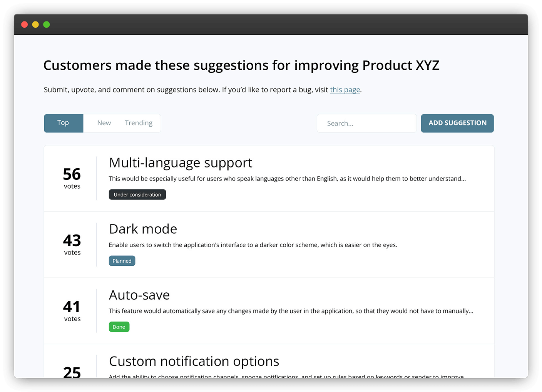Upvote using the 56 votes counter
Screen dimensions: 542x392
(x=72, y=178)
